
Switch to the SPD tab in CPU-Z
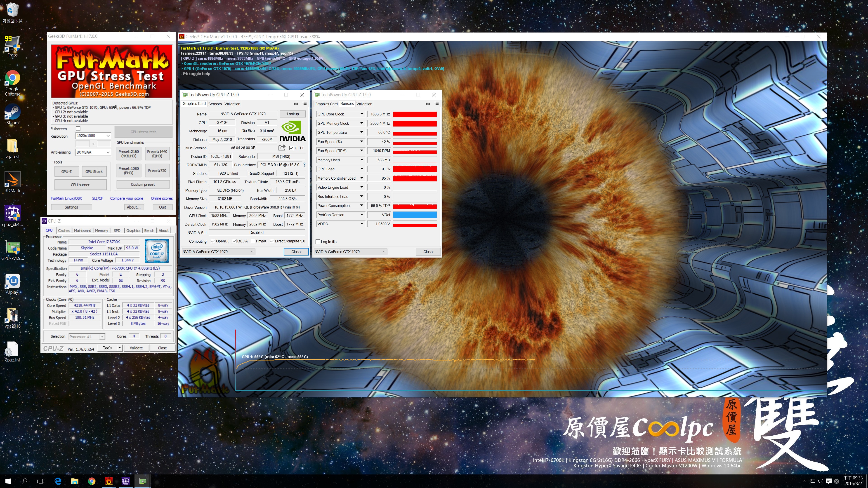click(117, 230)
